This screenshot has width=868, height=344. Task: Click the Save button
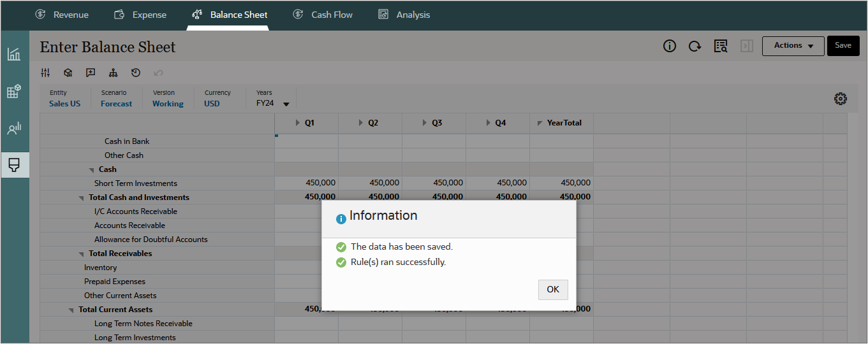coord(843,46)
